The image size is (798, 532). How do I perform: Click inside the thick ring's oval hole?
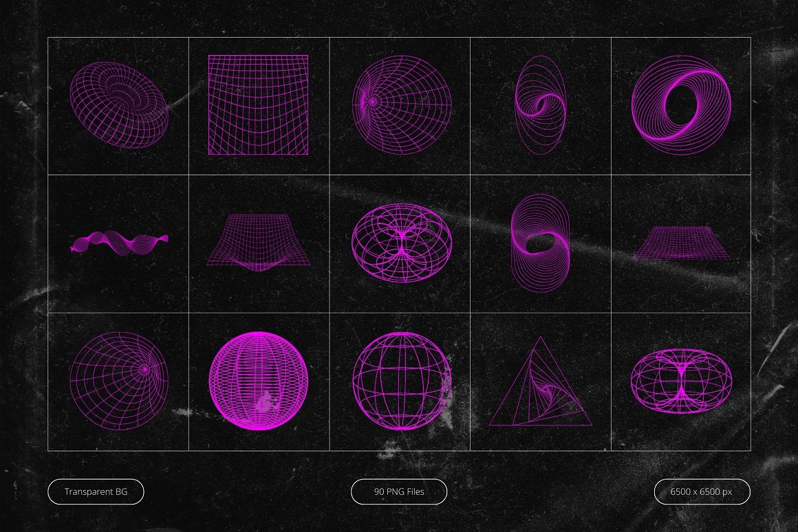[681, 103]
